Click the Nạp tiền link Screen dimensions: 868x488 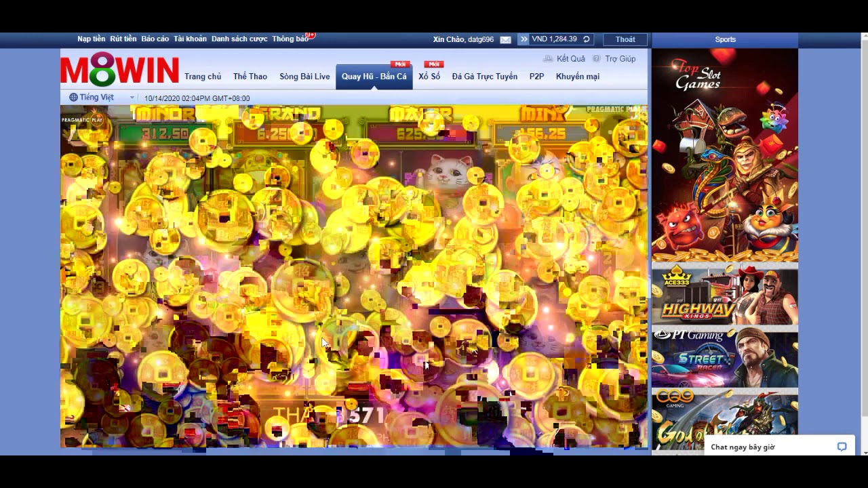tap(92, 39)
